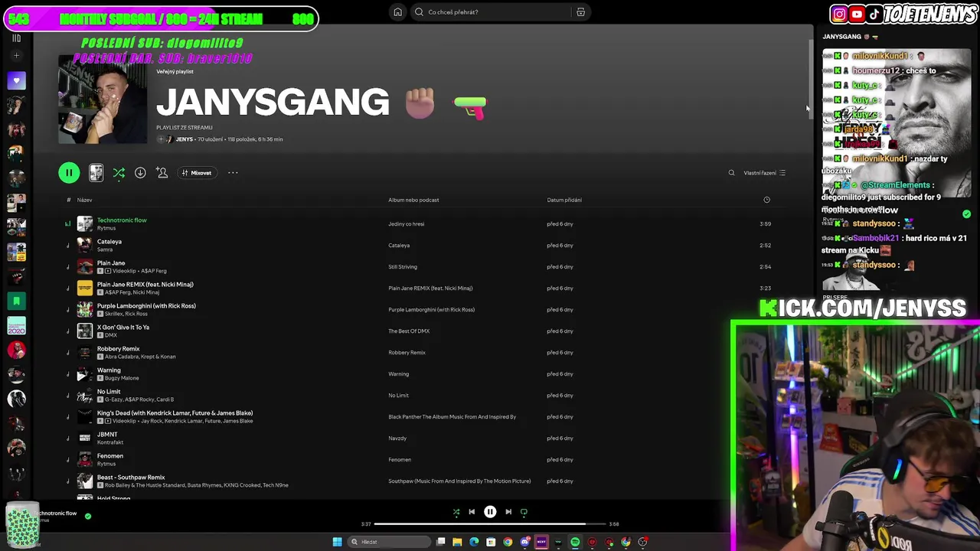Sort by Název column header

tap(84, 200)
